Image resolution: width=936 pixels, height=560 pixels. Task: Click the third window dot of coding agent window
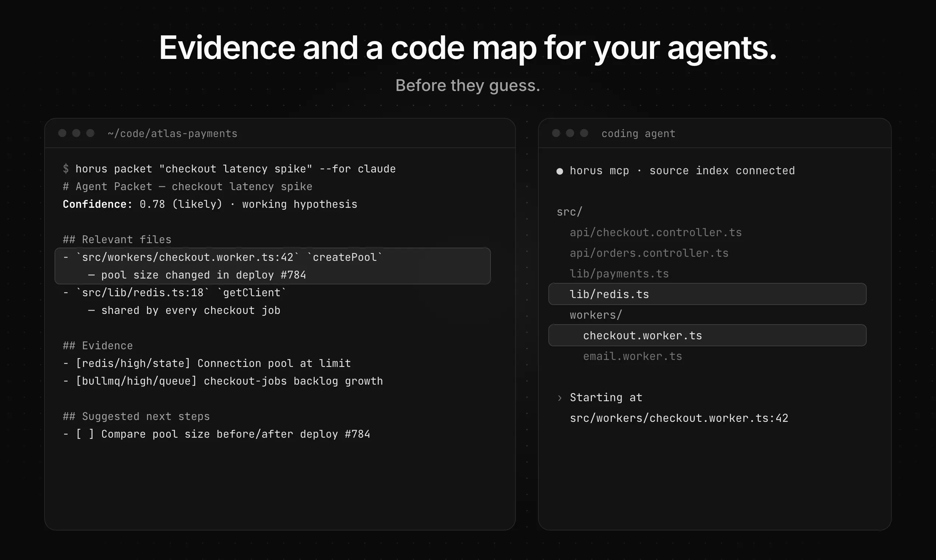[x=584, y=133]
